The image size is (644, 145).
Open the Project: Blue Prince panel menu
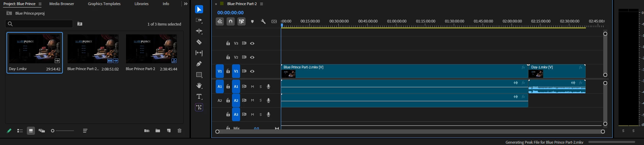click(40, 4)
